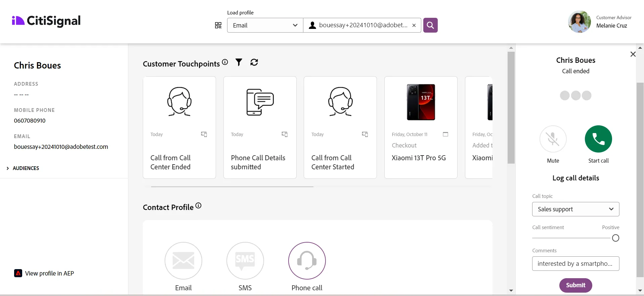The image size is (644, 296).
Task: Open Customer Touchpoints info icon
Action: 225,62
